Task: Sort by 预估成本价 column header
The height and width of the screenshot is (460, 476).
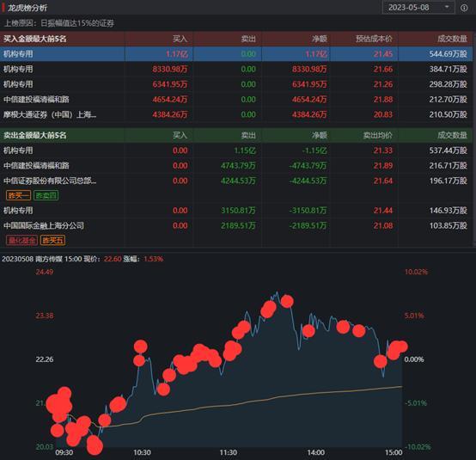Action: tap(374, 39)
